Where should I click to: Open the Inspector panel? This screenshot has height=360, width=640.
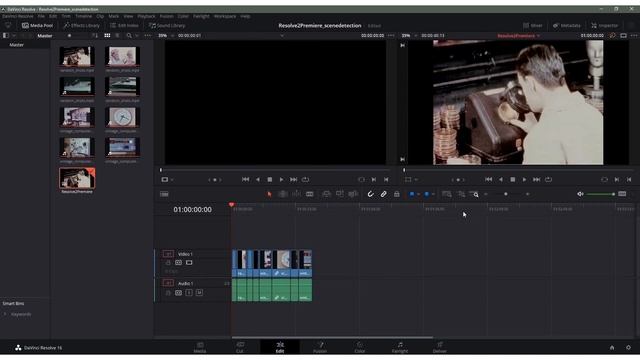click(604, 25)
